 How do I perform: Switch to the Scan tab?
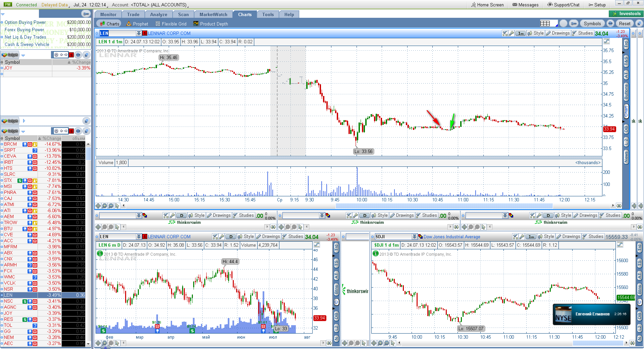[183, 14]
